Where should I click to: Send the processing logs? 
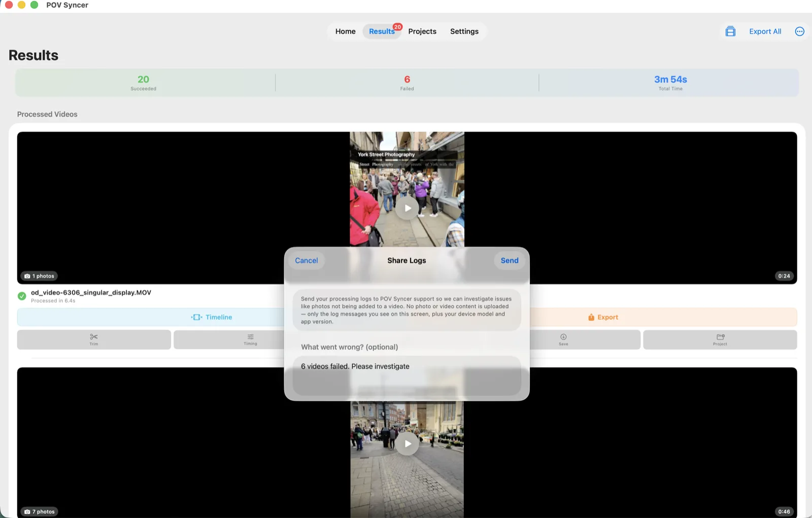(510, 260)
